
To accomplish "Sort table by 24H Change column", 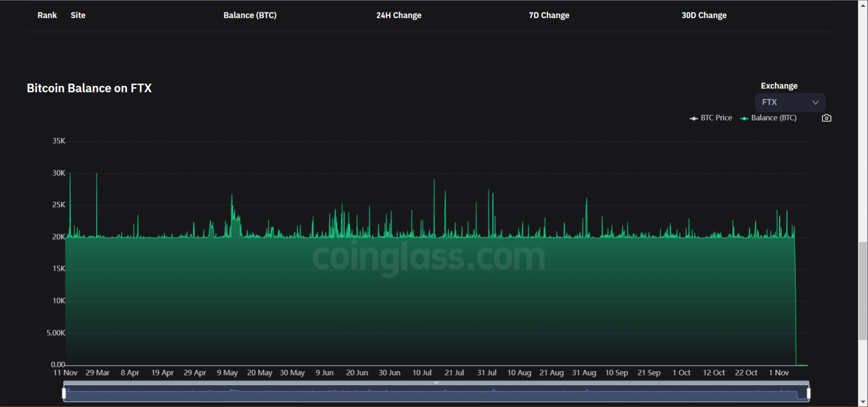I will 399,15.
